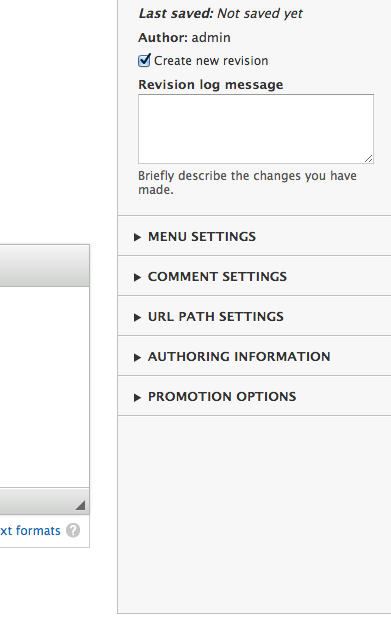
Task: Click the text formats link
Action: [30, 530]
